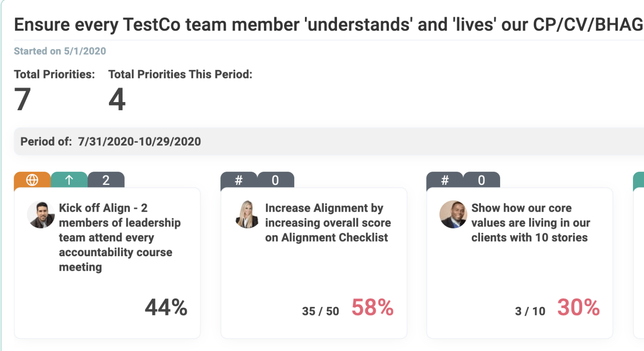This screenshot has height=351, width=644.
Task: Click the orange globe icon tab
Action: coord(32,180)
